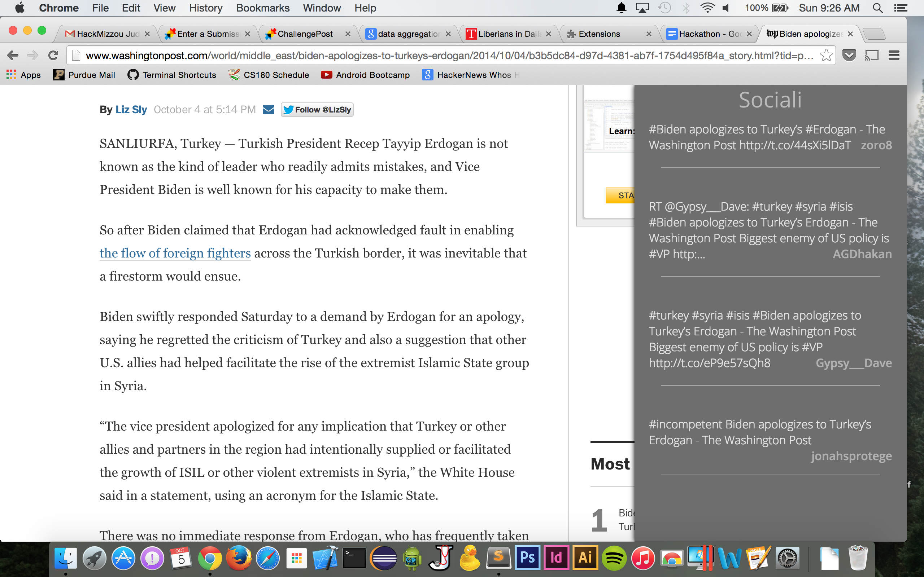924x577 pixels.
Task: Click the email author envelope icon
Action: click(x=269, y=110)
